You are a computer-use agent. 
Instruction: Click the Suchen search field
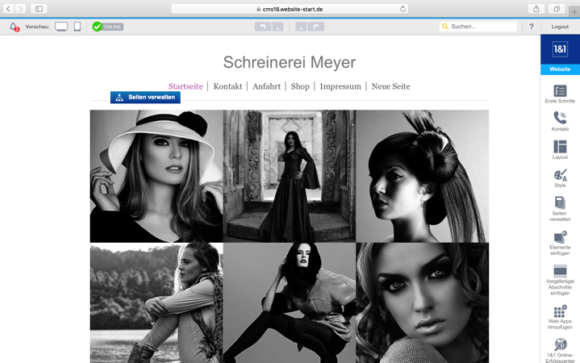(x=478, y=27)
